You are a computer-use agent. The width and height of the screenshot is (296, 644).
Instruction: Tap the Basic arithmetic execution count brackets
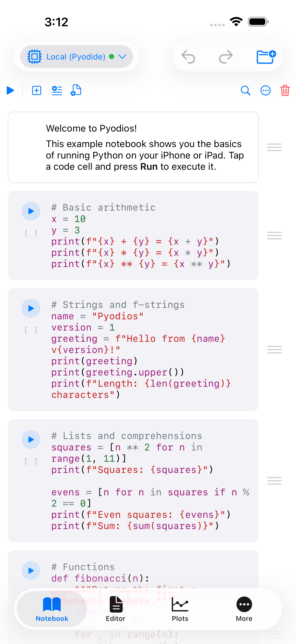(31, 233)
